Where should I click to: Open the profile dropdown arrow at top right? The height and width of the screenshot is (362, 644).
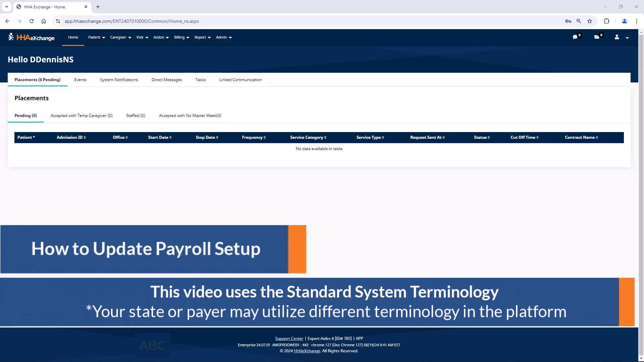point(628,37)
